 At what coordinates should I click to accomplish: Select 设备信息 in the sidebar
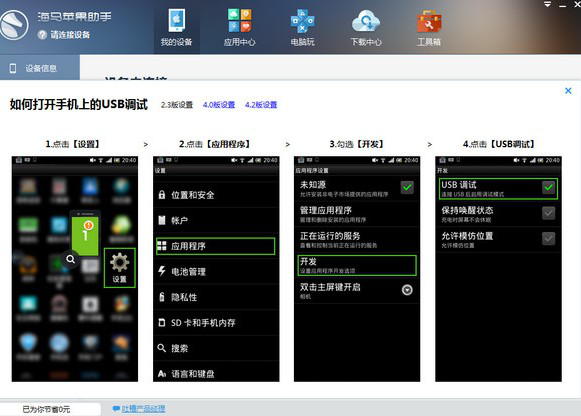[x=40, y=68]
